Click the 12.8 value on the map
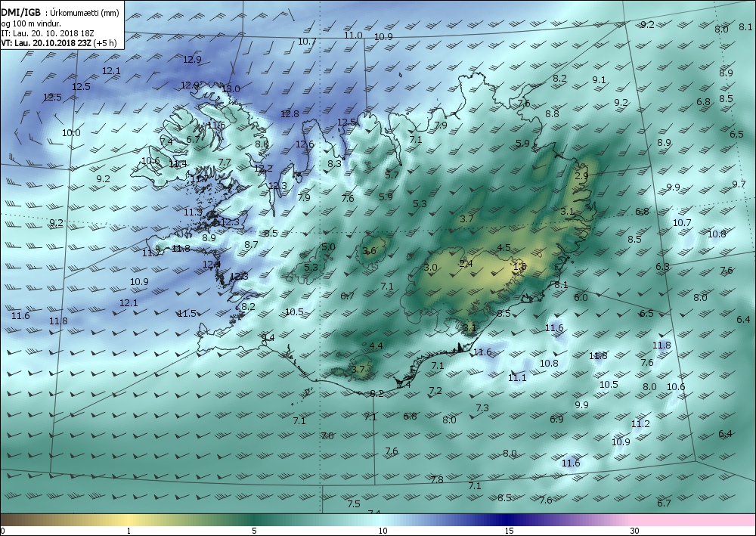Viewport: 756px width, 536px height. (290, 113)
